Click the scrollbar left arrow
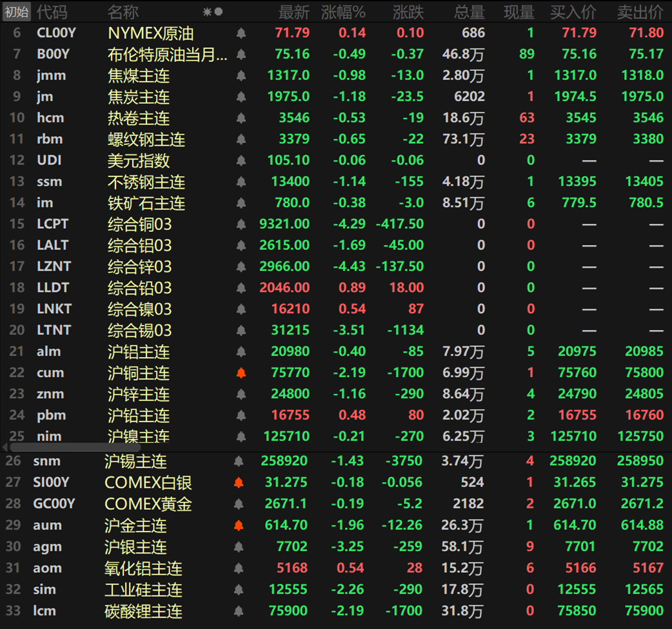This screenshot has width=672, height=629. pos(5,447)
